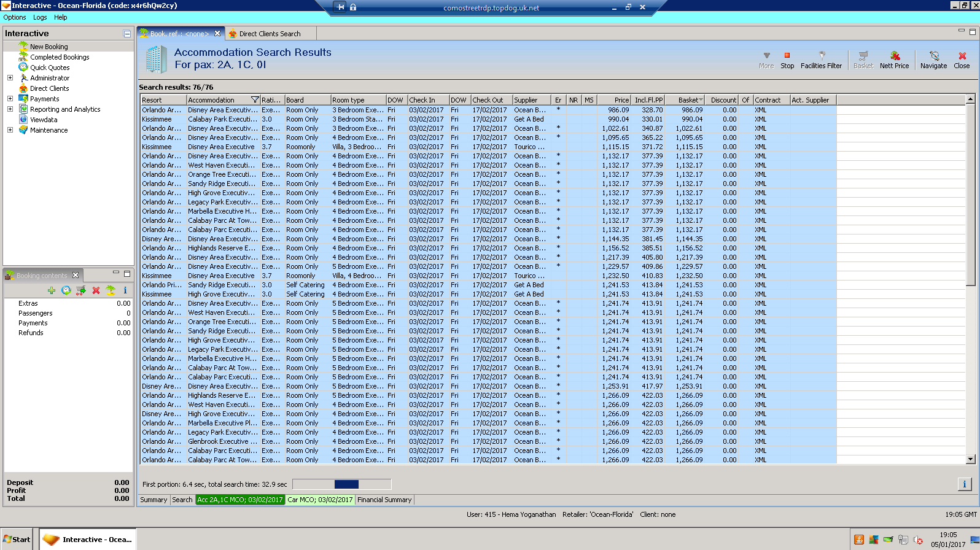Sort by the Price column header
The height and width of the screenshot is (550, 980).
tap(615, 100)
